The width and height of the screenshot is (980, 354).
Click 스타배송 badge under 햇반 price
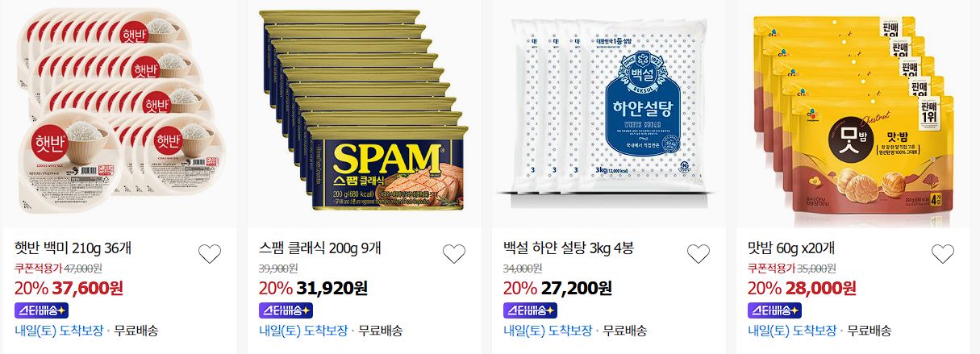point(41,310)
